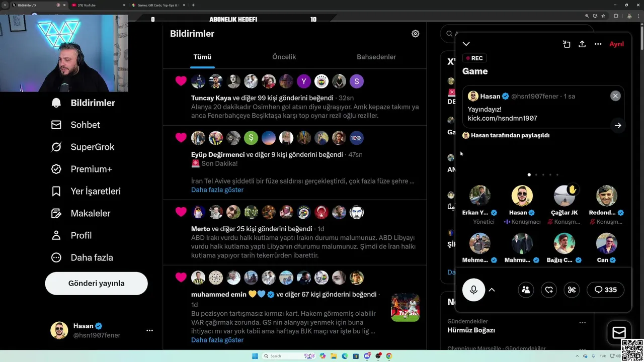This screenshot has width=644, height=362.
Task: Open account menu dots next to Hasan
Action: pos(149,330)
